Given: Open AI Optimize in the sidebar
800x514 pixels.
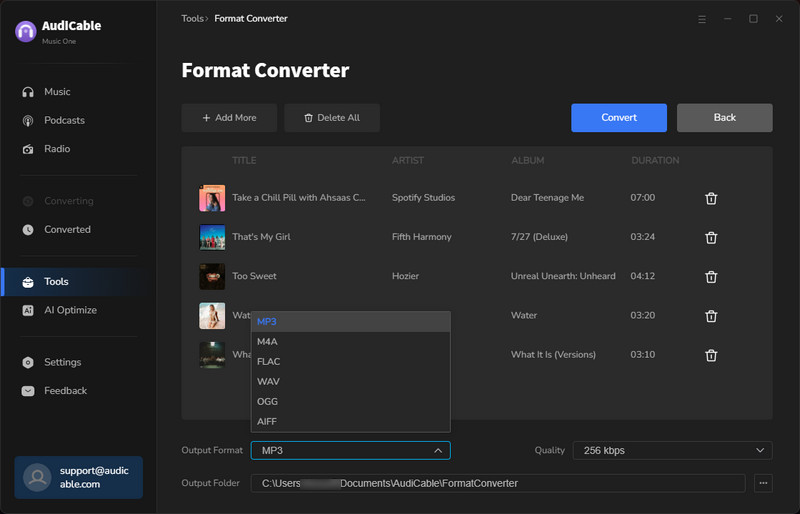Looking at the screenshot, I should 70,310.
